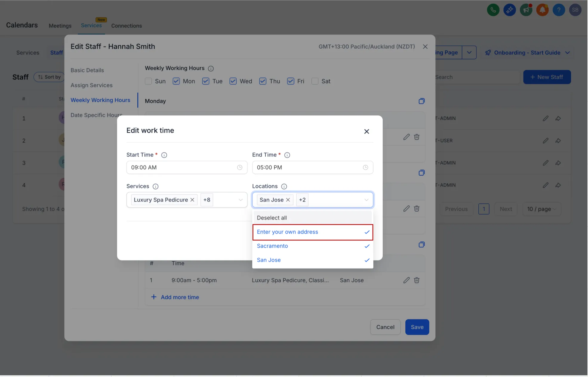The width and height of the screenshot is (588, 377).
Task: Open the 10 / page size dropdown
Action: pyautogui.click(x=541, y=209)
